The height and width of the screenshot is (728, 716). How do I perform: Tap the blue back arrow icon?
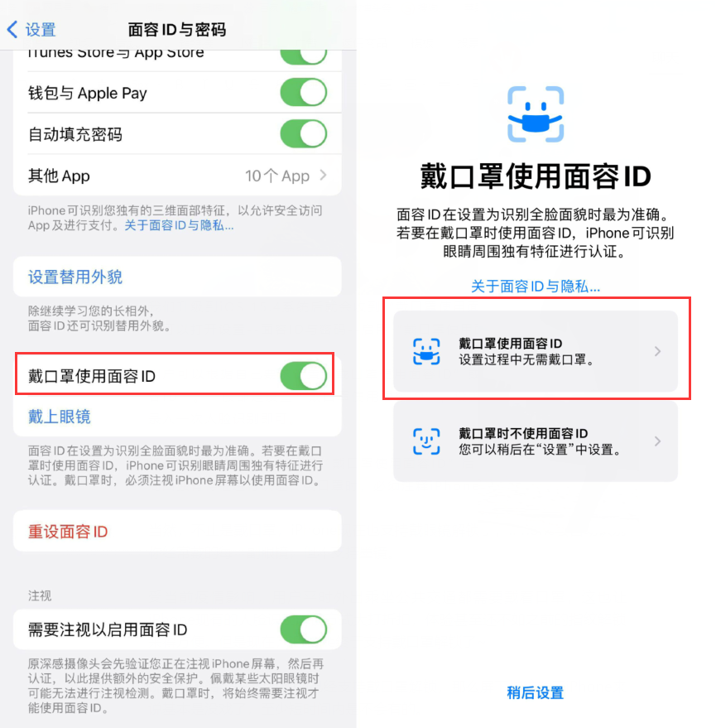[12, 30]
